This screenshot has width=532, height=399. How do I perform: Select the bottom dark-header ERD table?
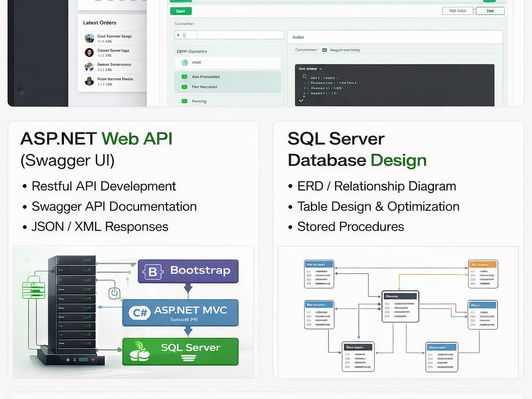click(358, 356)
